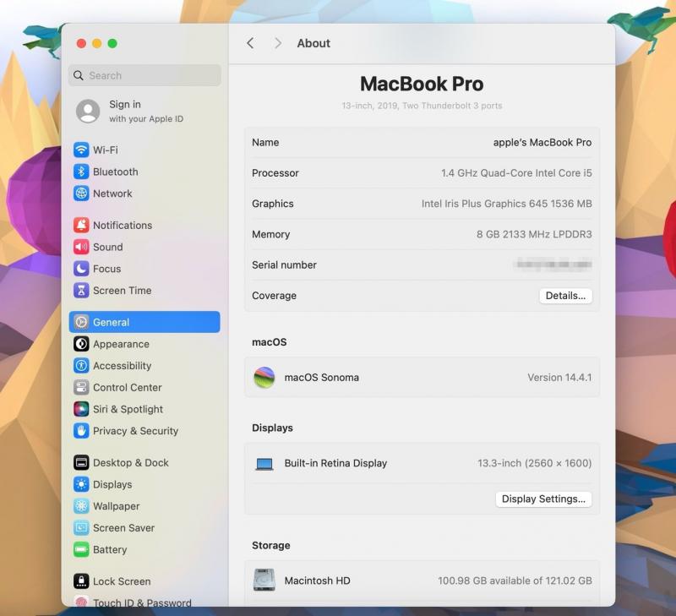676x616 pixels.
Task: Click Intel Iris Plus Graphics 645 text
Action: click(x=506, y=204)
